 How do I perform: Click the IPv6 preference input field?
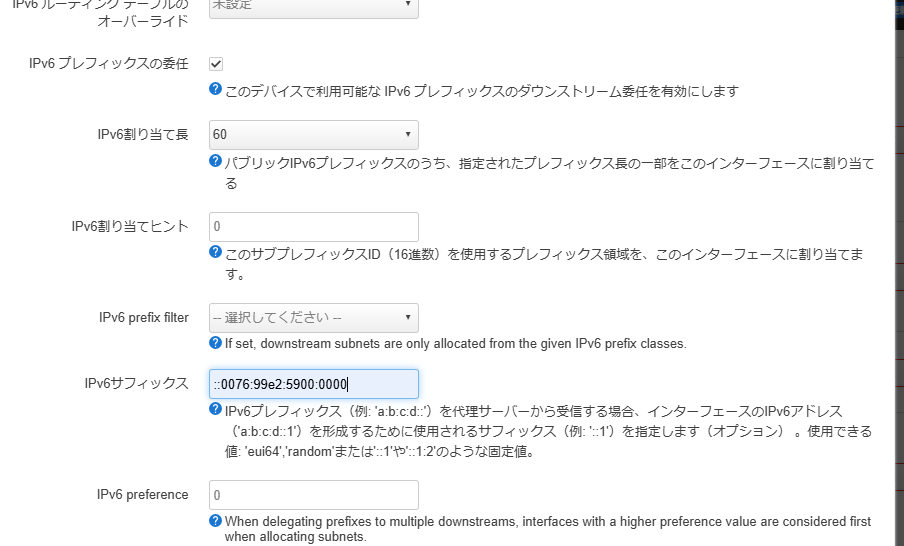coord(314,495)
